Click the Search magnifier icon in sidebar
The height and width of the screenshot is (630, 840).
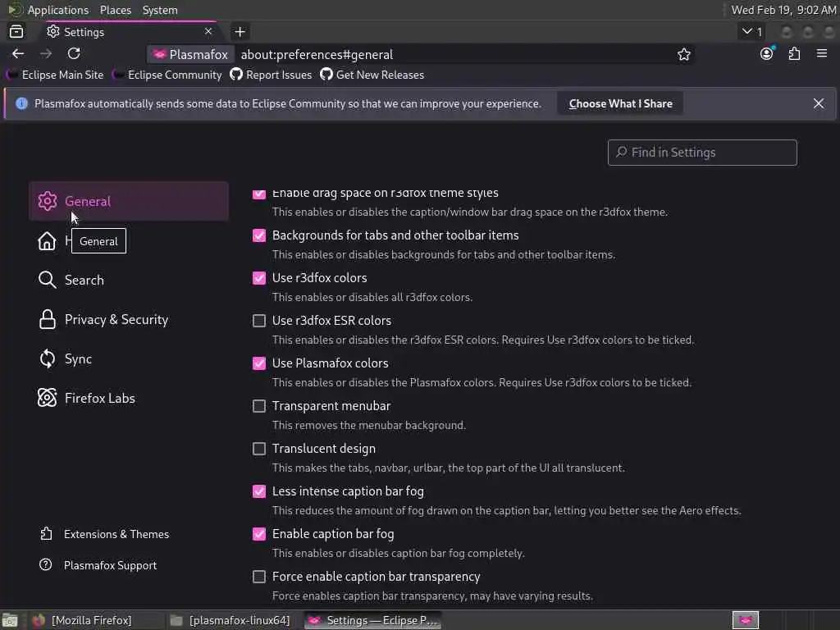coord(47,280)
